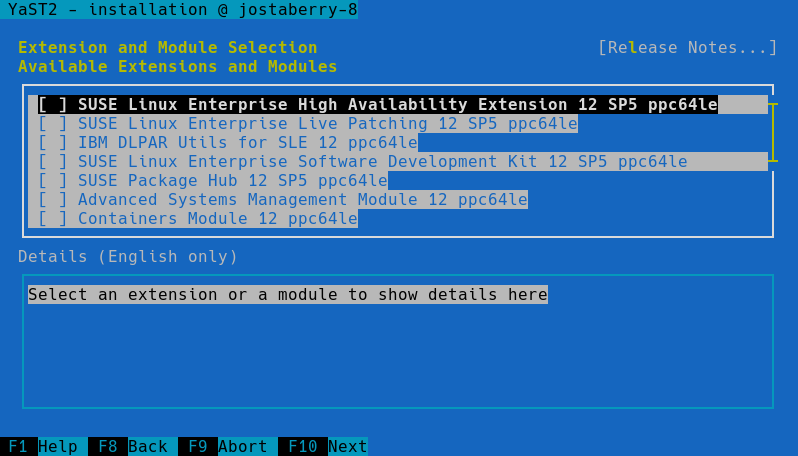The width and height of the screenshot is (798, 456).
Task: Click the 'Extension and Module Selection' heading
Action: 167,48
